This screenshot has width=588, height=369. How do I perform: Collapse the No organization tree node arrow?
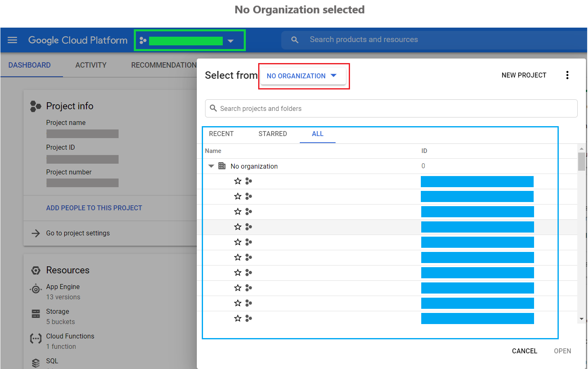click(211, 166)
